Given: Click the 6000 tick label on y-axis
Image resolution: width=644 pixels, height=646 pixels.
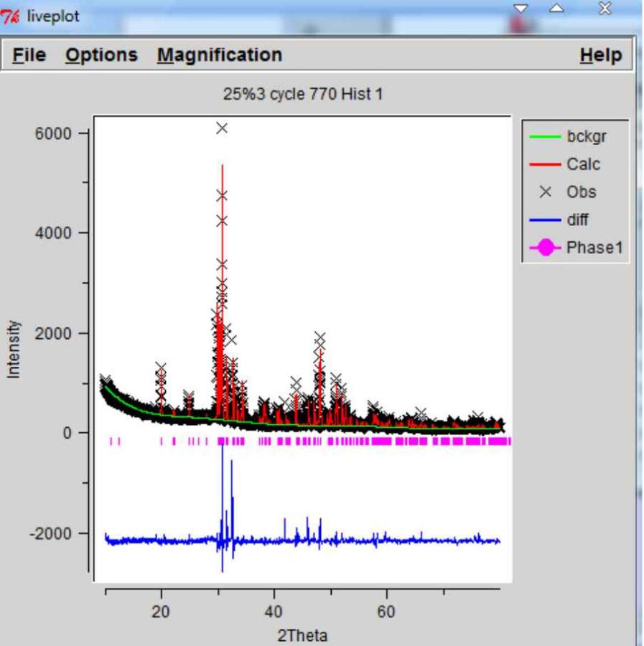Looking at the screenshot, I should click(53, 134).
